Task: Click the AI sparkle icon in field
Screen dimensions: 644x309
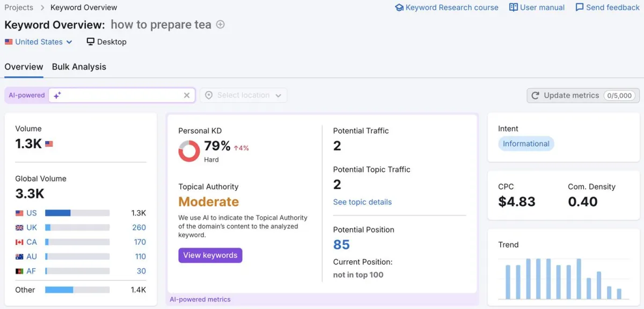Action: click(57, 95)
